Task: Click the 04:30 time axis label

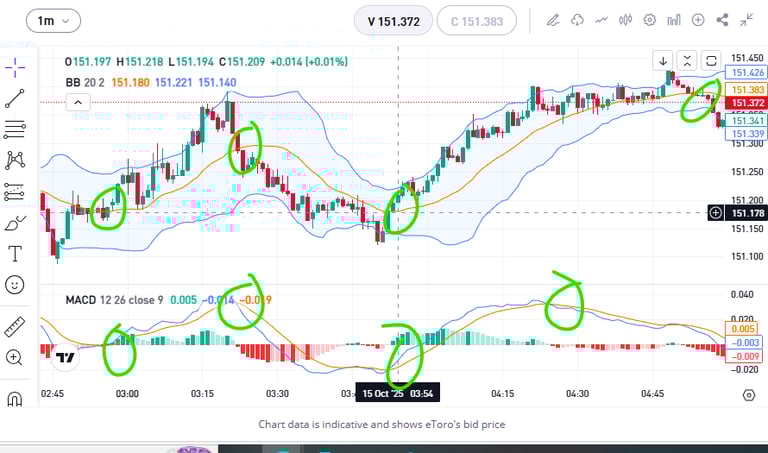Action: click(577, 394)
